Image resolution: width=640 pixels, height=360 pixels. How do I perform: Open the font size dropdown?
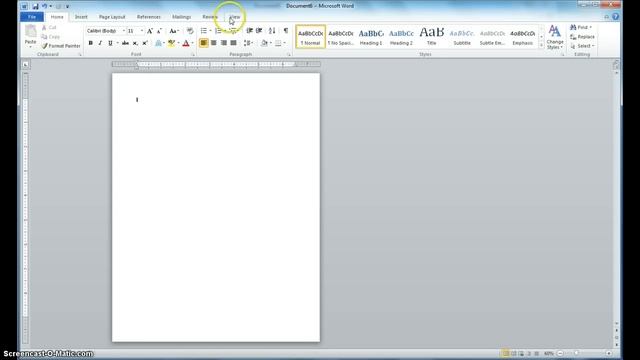[x=142, y=31]
